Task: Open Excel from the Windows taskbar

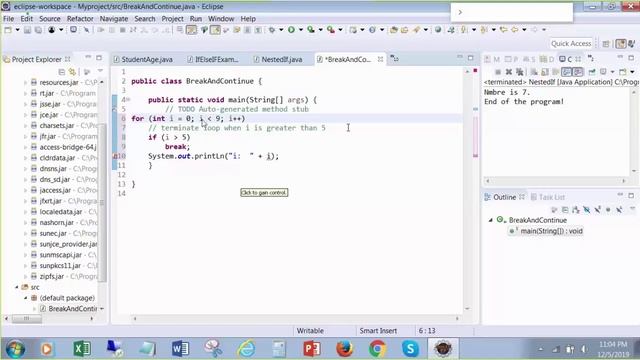Action: click(82, 349)
